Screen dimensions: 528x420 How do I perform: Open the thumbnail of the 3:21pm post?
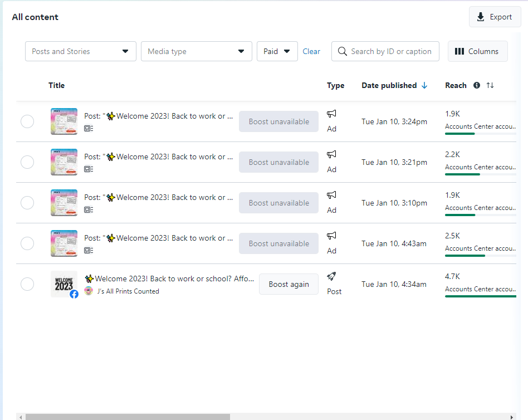(x=64, y=162)
